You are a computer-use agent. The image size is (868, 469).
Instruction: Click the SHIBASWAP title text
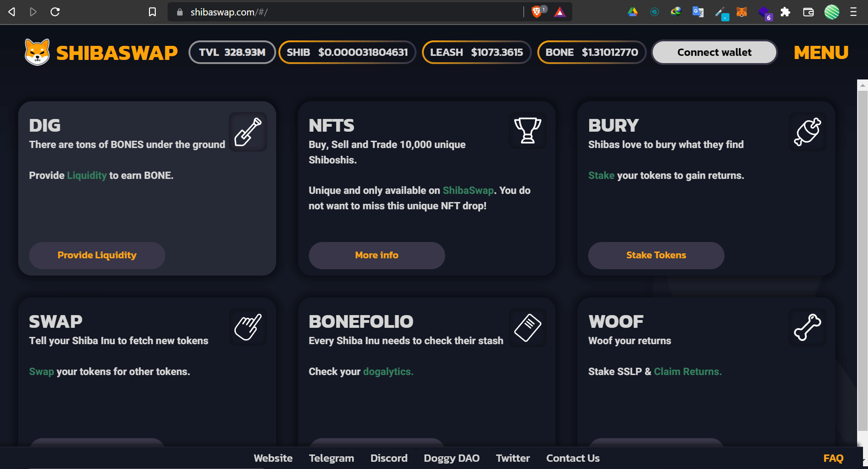(117, 53)
